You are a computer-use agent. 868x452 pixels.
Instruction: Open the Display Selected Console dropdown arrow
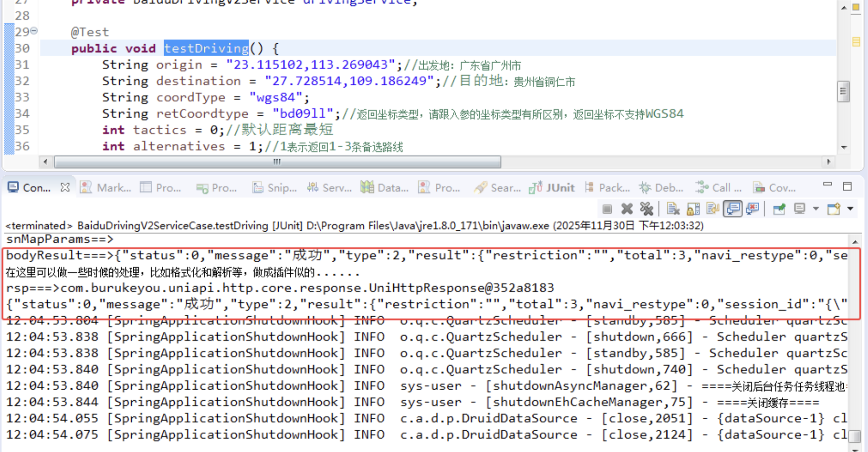815,209
